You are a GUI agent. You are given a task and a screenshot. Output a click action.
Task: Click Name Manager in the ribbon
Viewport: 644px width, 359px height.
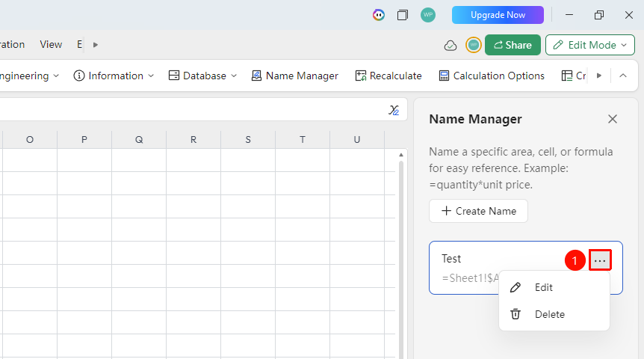click(295, 76)
